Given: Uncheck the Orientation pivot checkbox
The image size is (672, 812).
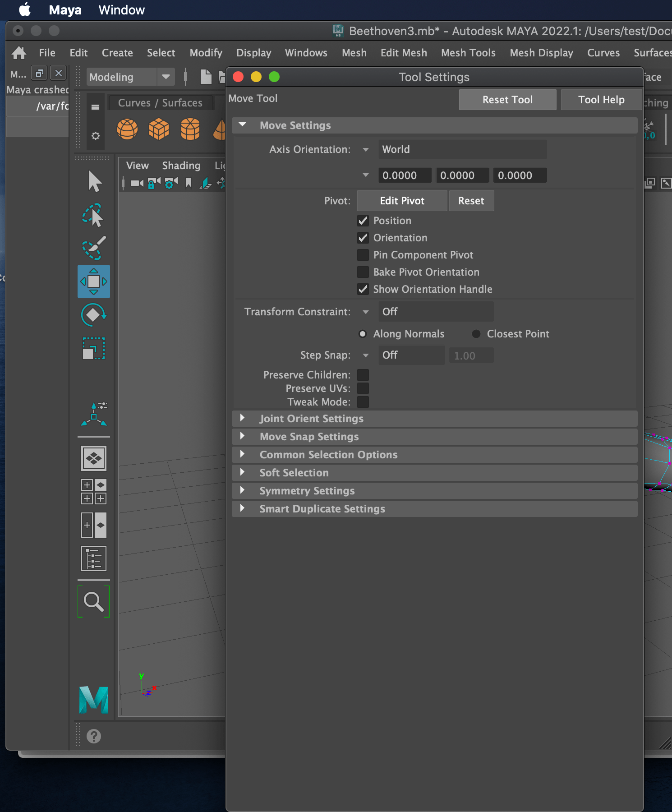Looking at the screenshot, I should [x=363, y=238].
